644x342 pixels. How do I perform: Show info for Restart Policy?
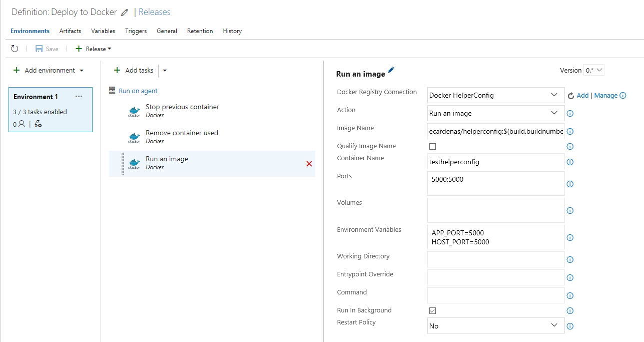pos(570,326)
